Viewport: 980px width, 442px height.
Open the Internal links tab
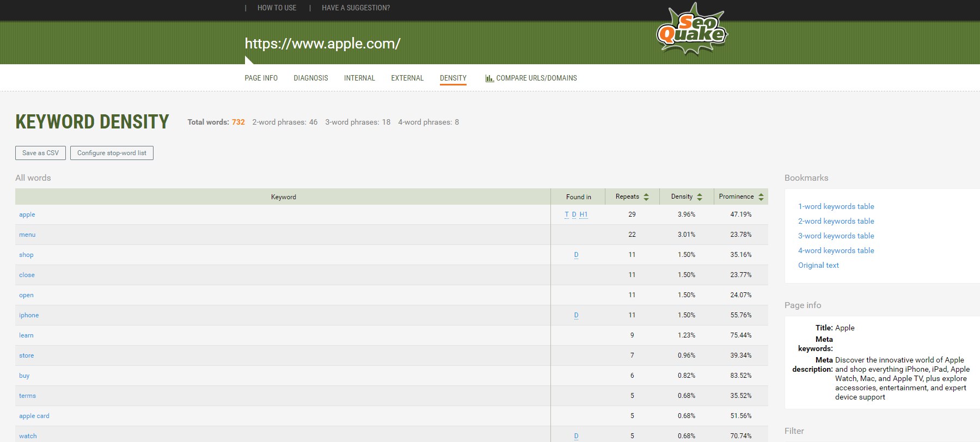point(359,78)
